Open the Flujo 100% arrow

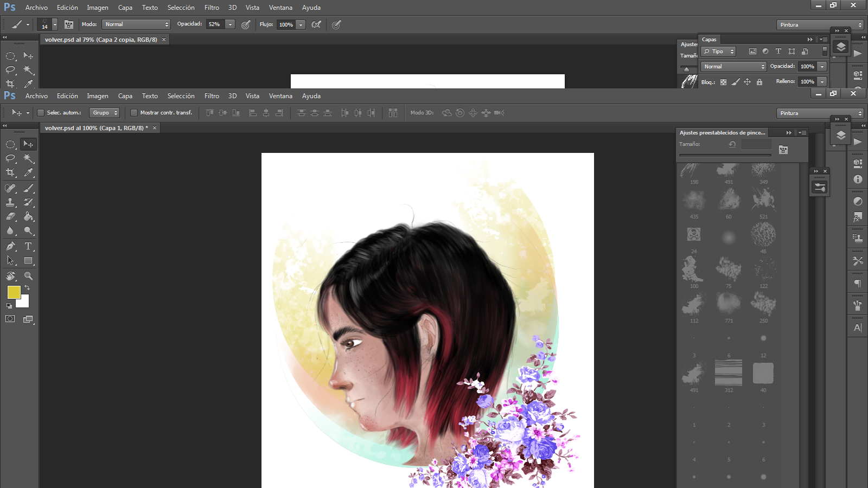point(301,24)
